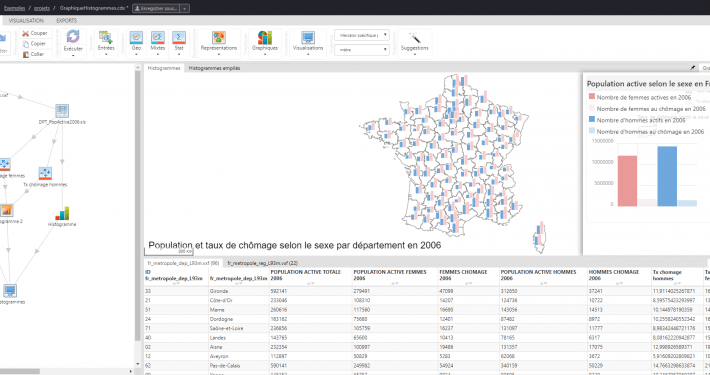Open the Graphiques chart icon
The width and height of the screenshot is (710, 375).
[265, 38]
